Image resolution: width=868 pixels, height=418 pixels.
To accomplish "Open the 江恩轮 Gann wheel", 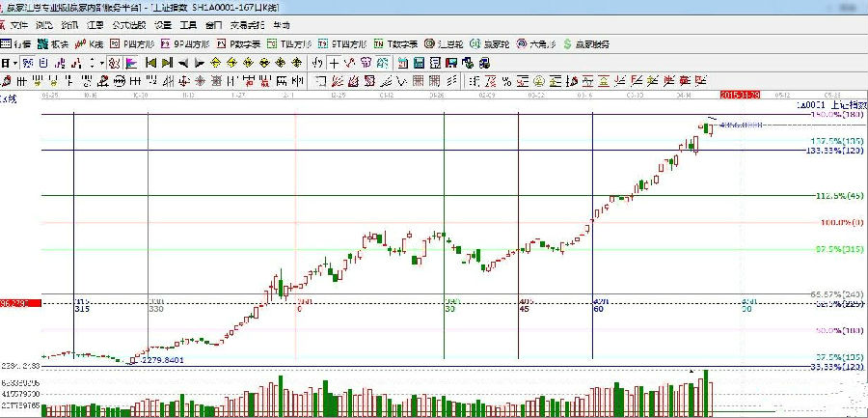I will click(446, 44).
